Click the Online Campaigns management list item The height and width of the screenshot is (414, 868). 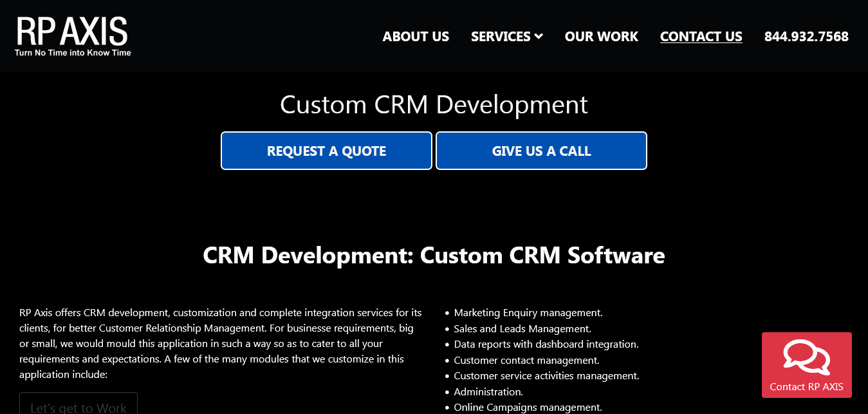tap(528, 408)
